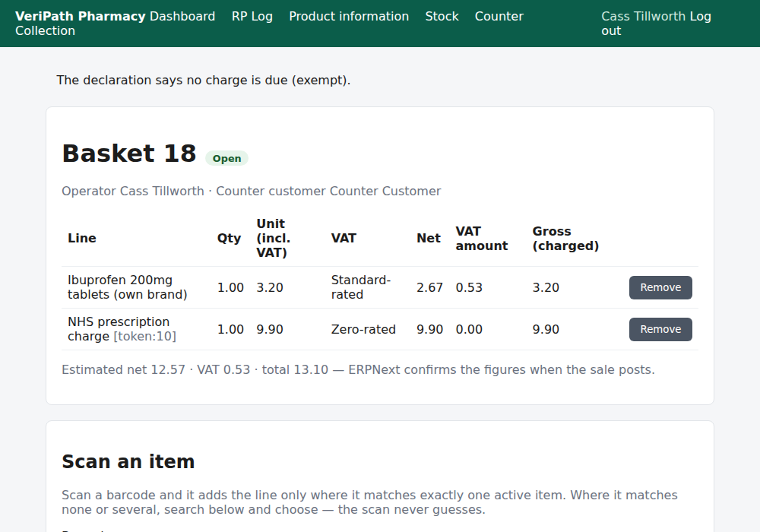Viewport: 760px width, 532px height.
Task: Select the Cass Tillworth user name in the header
Action: 643,16
